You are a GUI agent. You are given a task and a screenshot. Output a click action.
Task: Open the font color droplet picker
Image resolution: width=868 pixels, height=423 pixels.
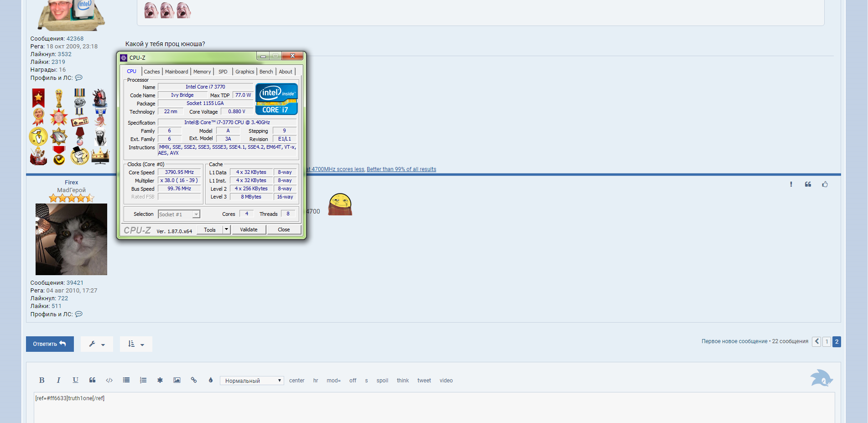211,380
